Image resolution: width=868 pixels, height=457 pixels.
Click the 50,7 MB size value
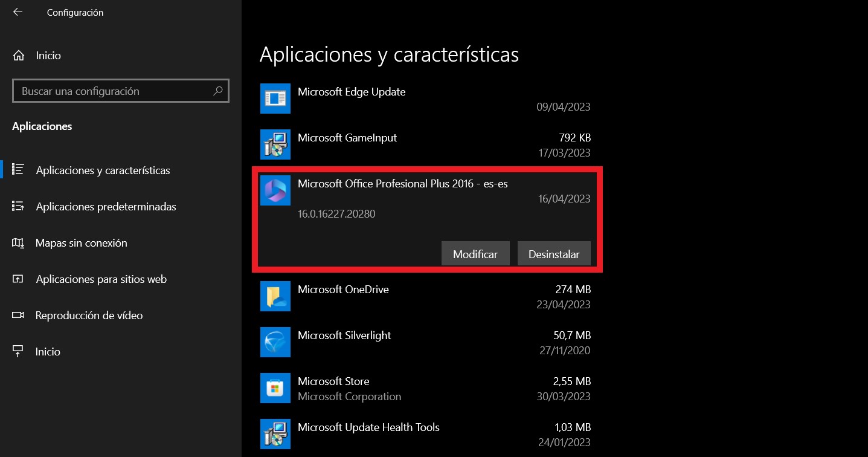coord(572,335)
